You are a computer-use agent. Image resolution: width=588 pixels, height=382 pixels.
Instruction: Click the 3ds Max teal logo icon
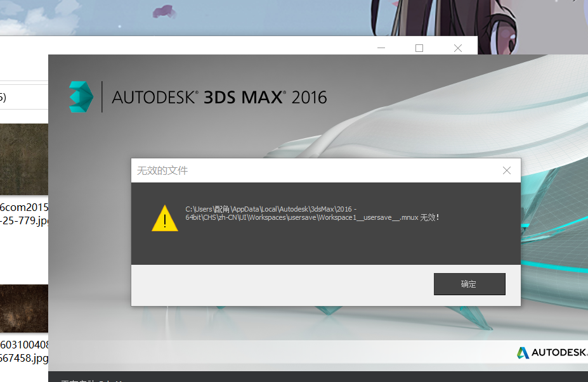tap(81, 97)
